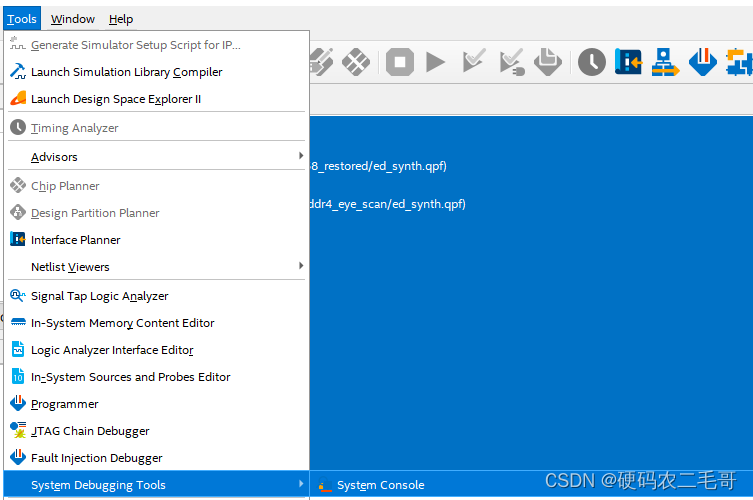
Task: Click the hierarchy with arrow toolbar icon
Action: [665, 62]
